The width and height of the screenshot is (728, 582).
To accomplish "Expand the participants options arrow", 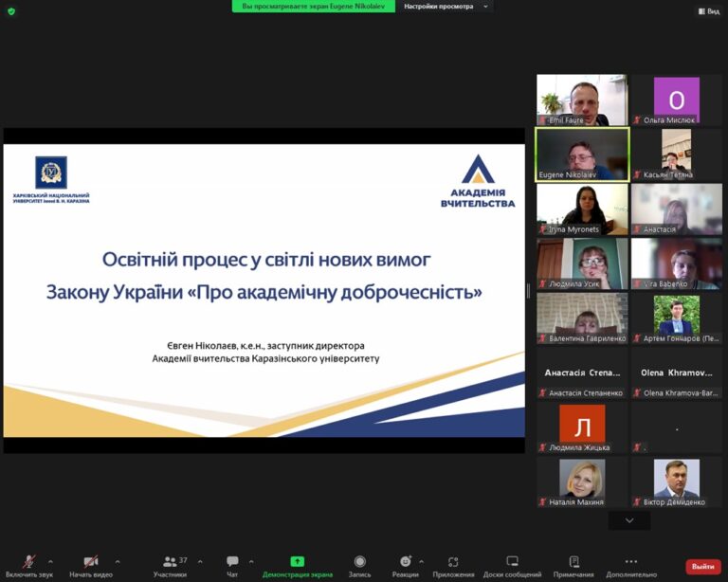I will (x=200, y=561).
